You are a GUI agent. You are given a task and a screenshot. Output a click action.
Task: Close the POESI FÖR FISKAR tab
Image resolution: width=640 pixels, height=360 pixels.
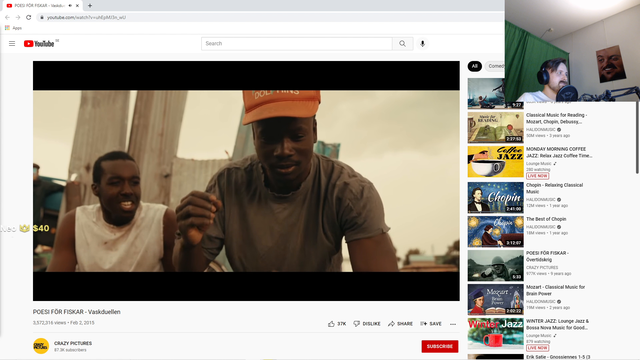click(77, 6)
